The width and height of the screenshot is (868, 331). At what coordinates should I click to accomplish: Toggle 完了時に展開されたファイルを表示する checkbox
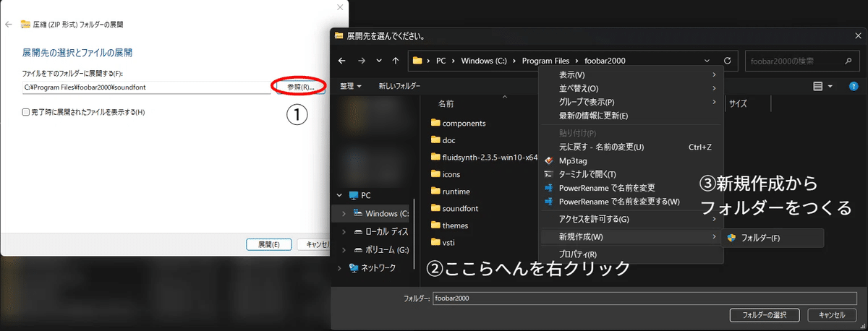pyautogui.click(x=26, y=112)
